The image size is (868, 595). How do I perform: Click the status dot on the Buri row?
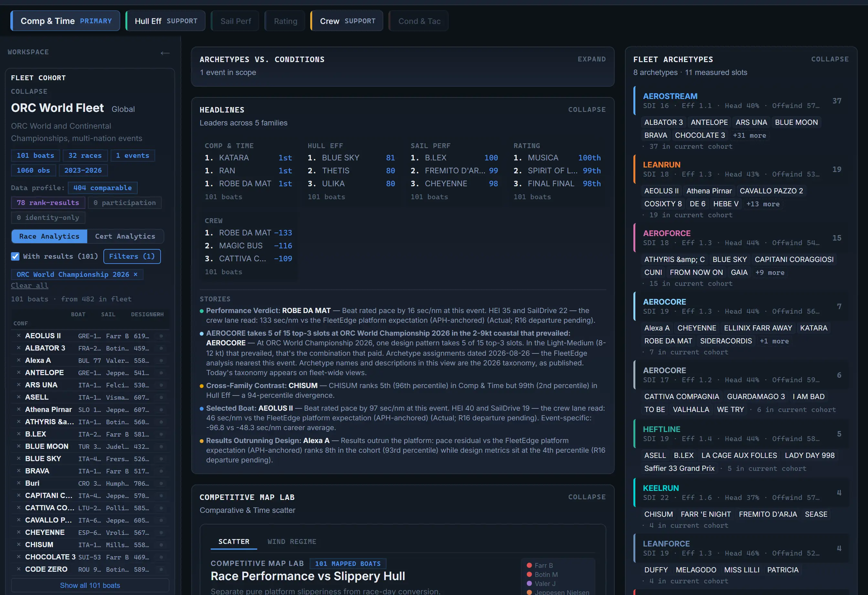tap(161, 483)
